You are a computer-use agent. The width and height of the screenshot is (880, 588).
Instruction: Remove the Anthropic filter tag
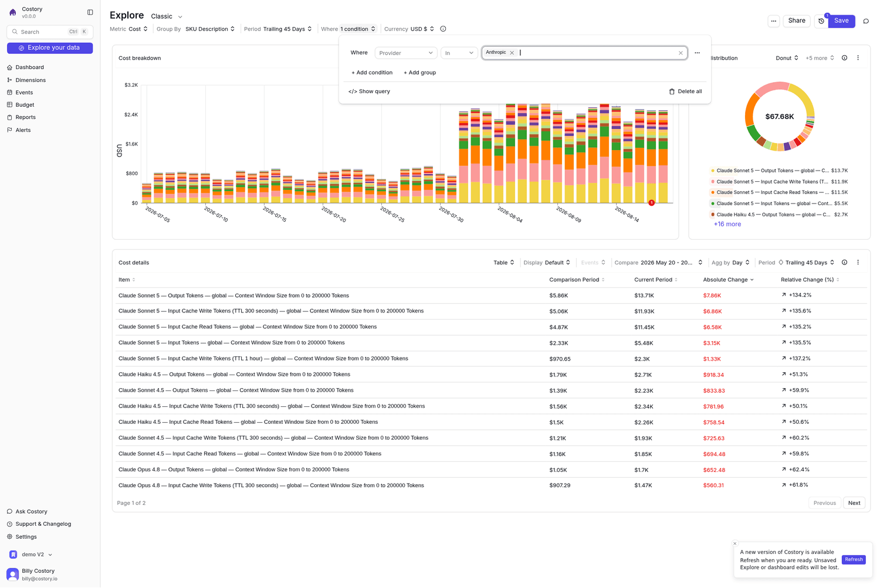click(x=512, y=53)
